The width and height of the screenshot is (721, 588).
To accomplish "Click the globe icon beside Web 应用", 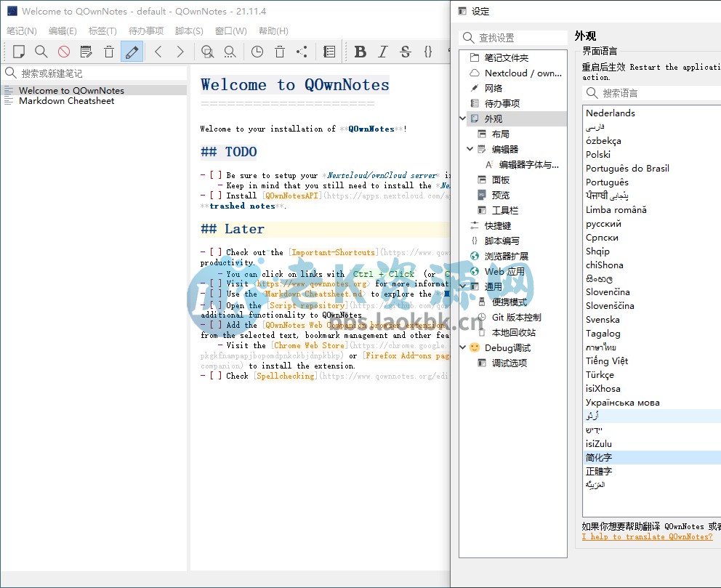I will click(475, 271).
